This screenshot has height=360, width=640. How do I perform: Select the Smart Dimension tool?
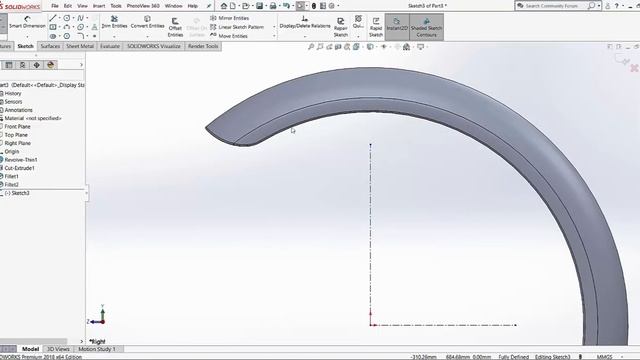point(27,22)
